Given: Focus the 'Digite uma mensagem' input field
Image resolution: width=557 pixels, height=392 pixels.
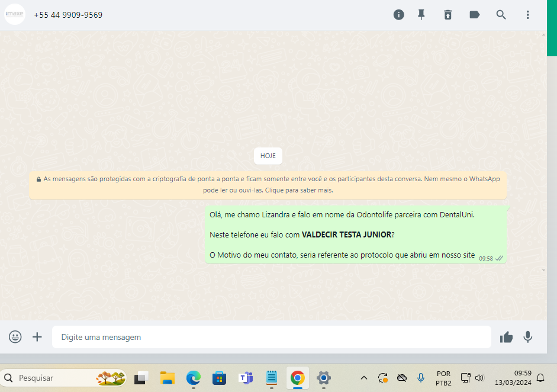Looking at the screenshot, I should tap(271, 336).
